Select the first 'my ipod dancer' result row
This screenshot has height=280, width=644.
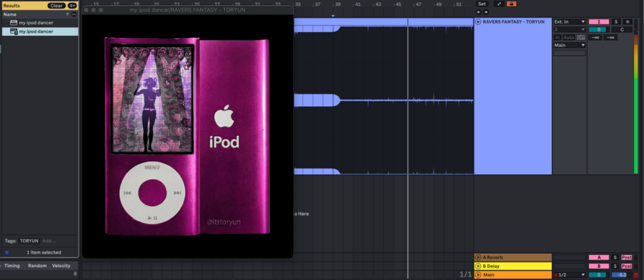(40, 23)
